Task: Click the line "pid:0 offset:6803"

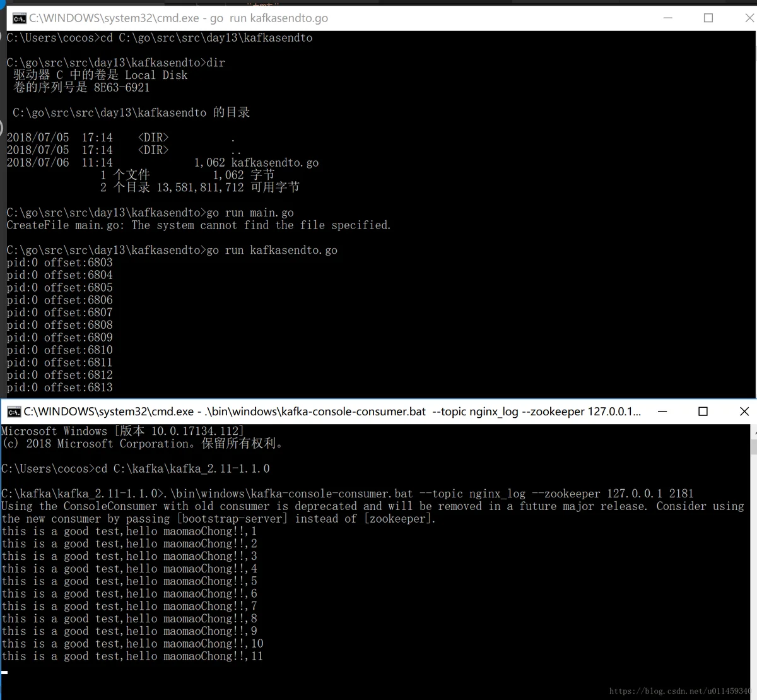Action: 59,263
